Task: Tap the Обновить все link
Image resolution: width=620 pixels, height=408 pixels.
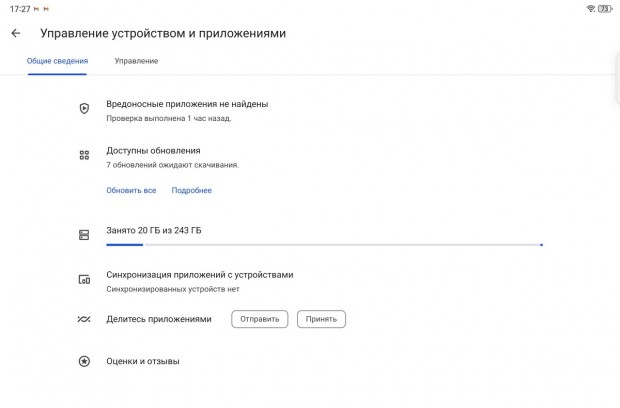Action: pos(131,190)
